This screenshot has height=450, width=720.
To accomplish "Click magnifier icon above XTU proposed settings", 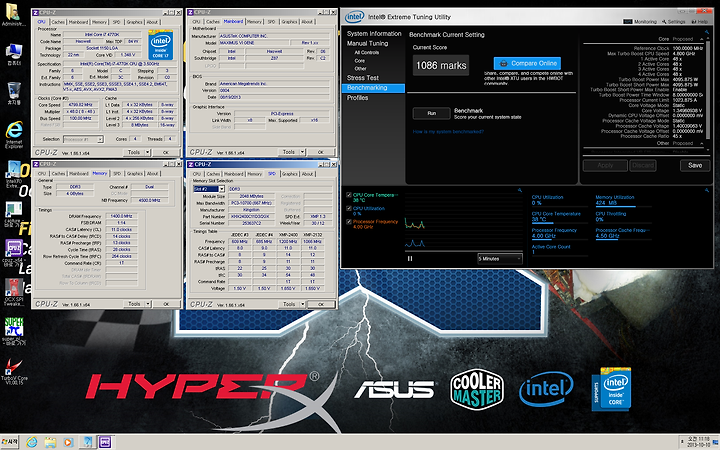I will coord(707,32).
